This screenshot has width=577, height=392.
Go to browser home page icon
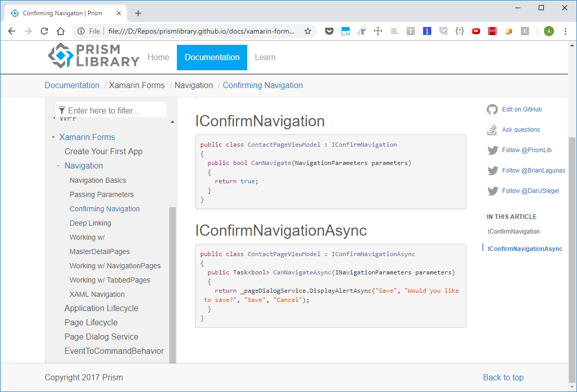click(61, 31)
